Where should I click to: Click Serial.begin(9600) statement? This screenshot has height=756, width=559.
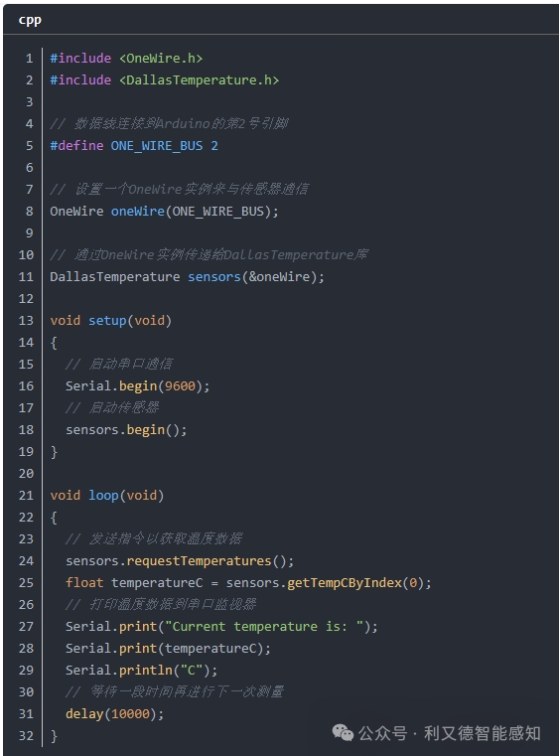click(x=138, y=386)
